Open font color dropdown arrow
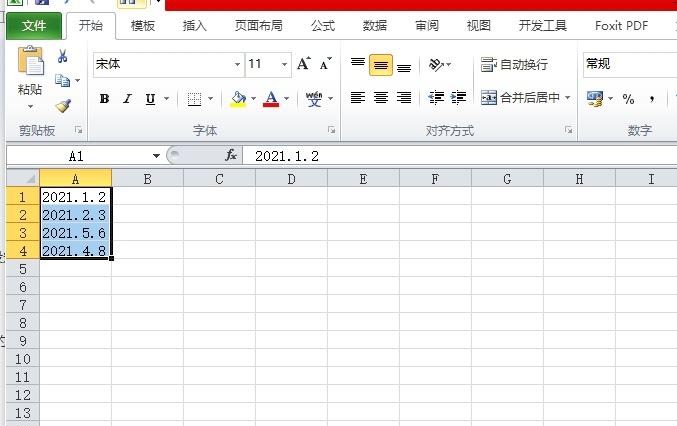Viewport: 677px width, 426px height. click(287, 99)
